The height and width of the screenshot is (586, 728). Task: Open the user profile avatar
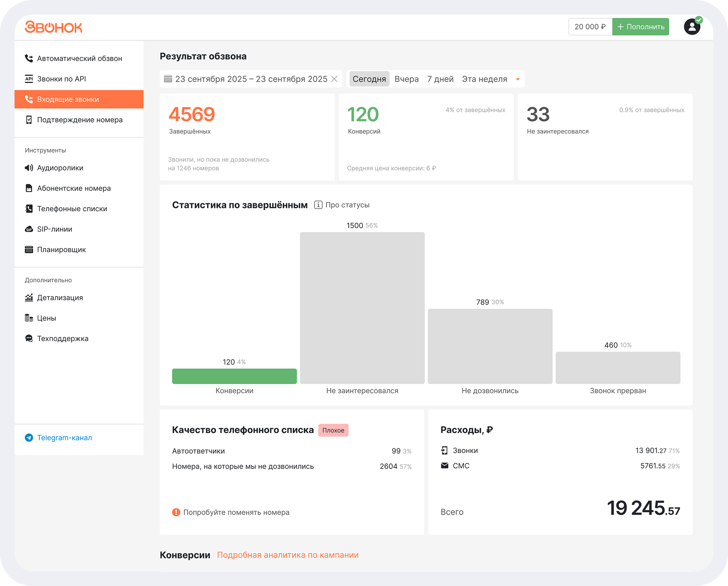tap(692, 27)
